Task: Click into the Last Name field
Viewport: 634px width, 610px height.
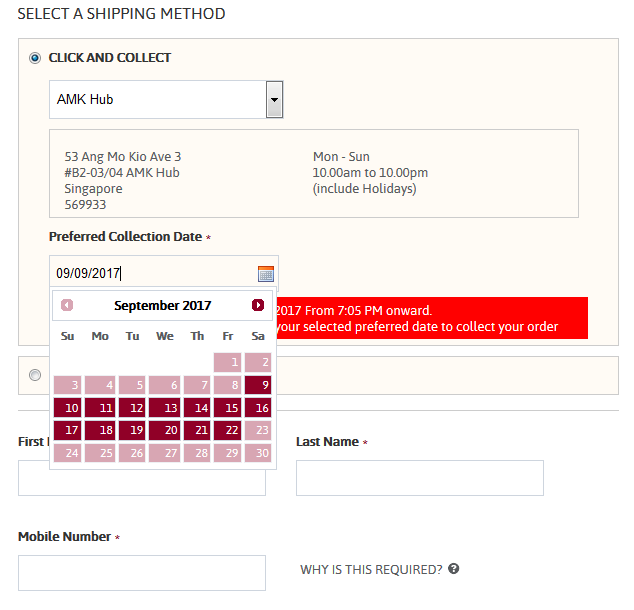Action: pyautogui.click(x=420, y=478)
